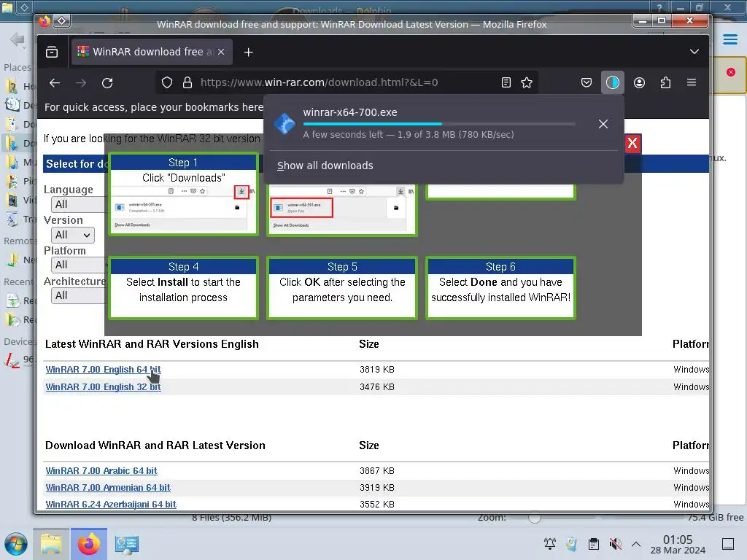Screen dimensions: 747x560
Task: Click the 3819 KB size cell
Action: pyautogui.click(x=377, y=370)
